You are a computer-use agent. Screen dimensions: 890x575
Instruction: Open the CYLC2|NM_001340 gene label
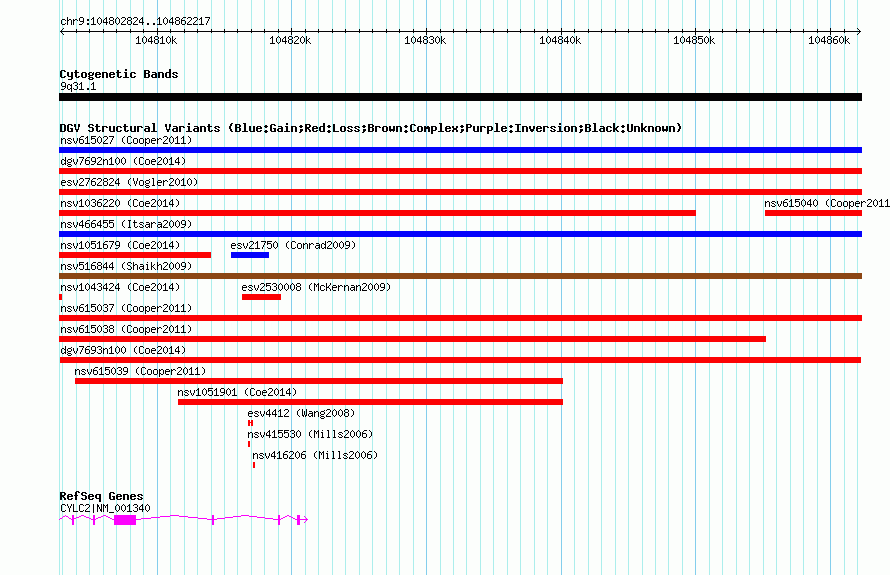coord(105,508)
